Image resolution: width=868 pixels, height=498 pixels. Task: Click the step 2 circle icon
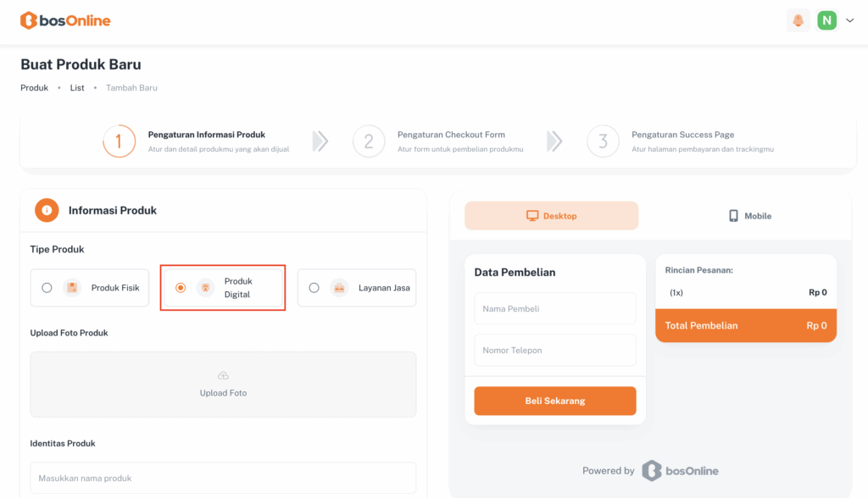click(x=369, y=141)
